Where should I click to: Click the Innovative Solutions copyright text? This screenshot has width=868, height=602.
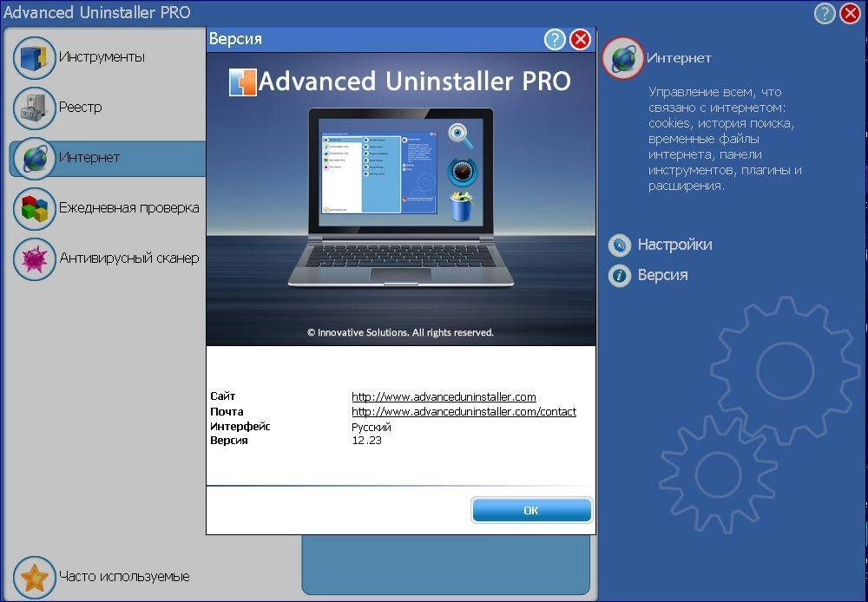point(400,332)
